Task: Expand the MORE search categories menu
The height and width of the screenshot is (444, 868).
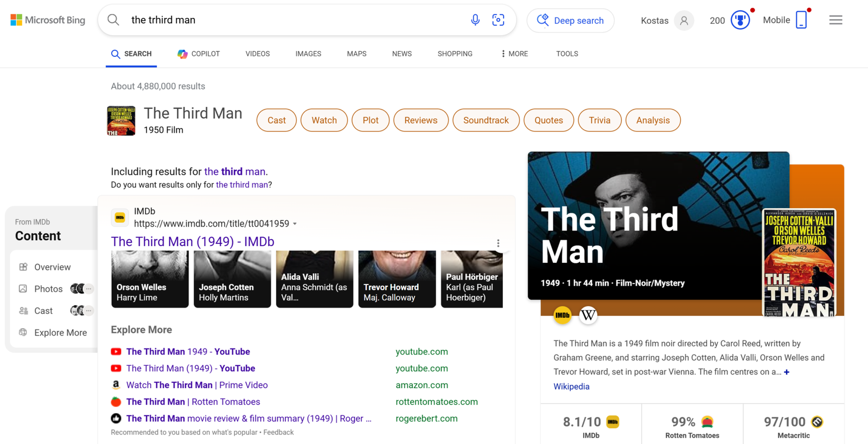Action: pyautogui.click(x=514, y=54)
